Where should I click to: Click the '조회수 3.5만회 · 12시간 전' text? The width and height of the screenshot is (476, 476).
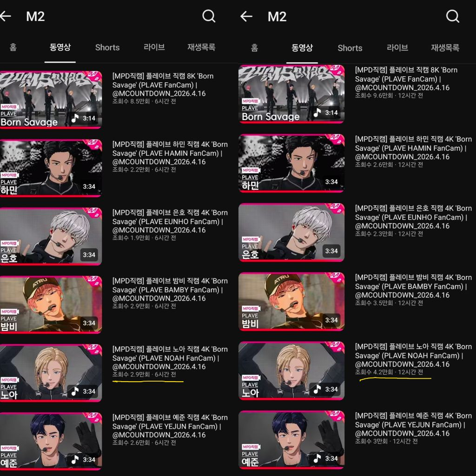(389, 303)
